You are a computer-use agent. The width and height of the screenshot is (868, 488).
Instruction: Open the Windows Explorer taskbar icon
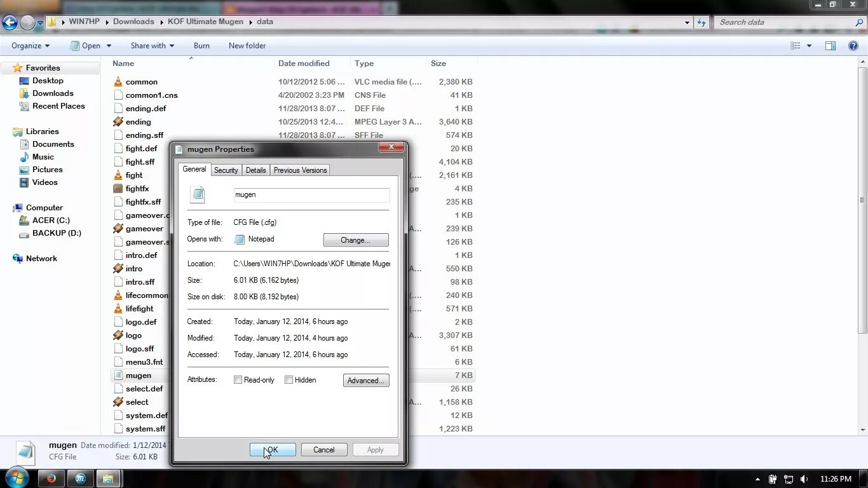(108, 478)
